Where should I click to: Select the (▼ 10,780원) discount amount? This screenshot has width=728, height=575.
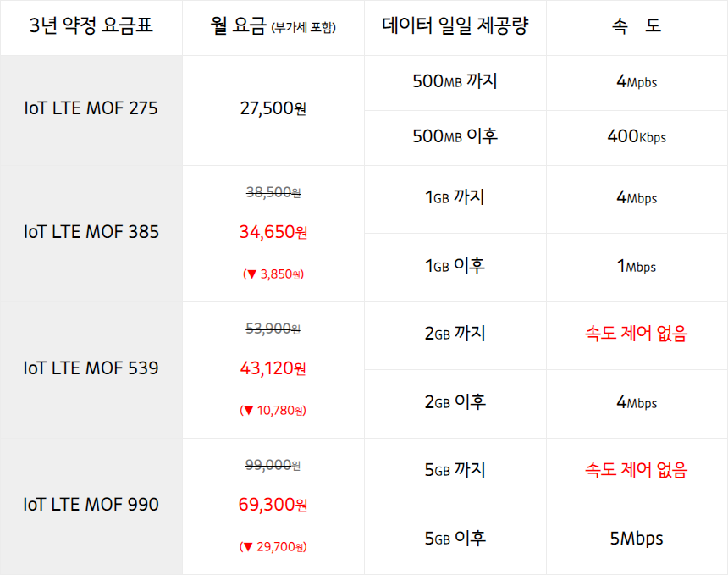(x=273, y=411)
